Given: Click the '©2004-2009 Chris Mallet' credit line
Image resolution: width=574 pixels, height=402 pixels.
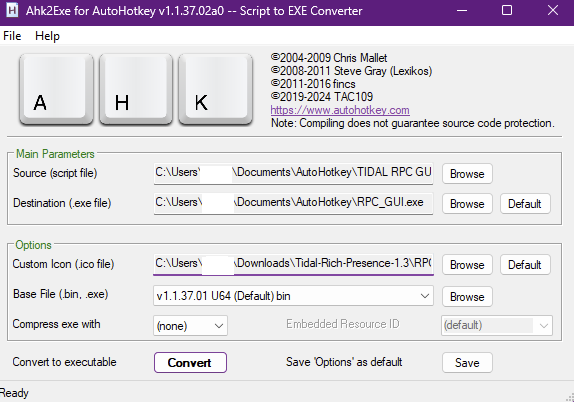Looking at the screenshot, I should click(329, 58).
